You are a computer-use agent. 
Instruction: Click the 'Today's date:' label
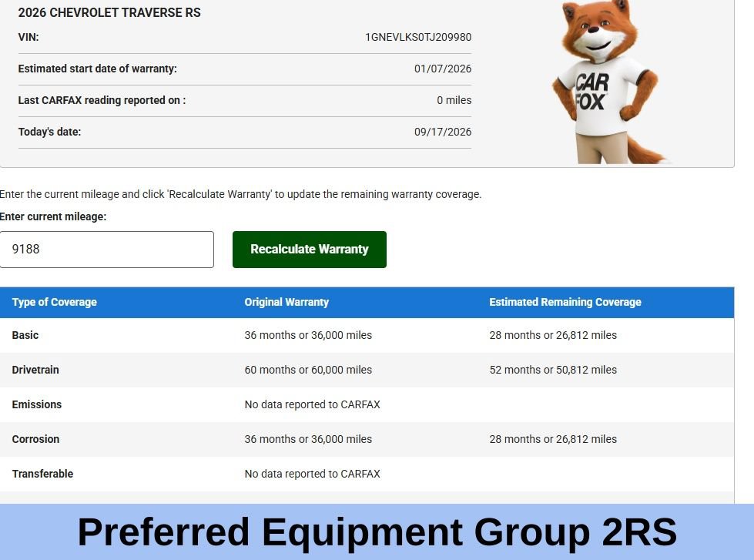tap(49, 132)
